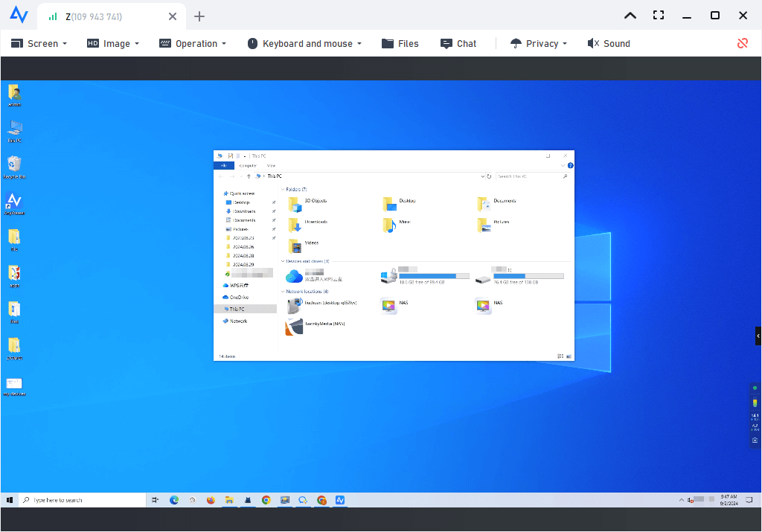Open the Music folder in Explorer

388,224
